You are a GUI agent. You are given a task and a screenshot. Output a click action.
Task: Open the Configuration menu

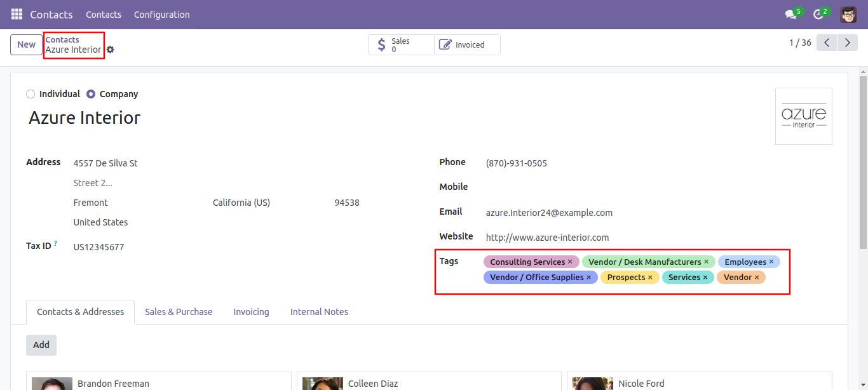tap(161, 14)
